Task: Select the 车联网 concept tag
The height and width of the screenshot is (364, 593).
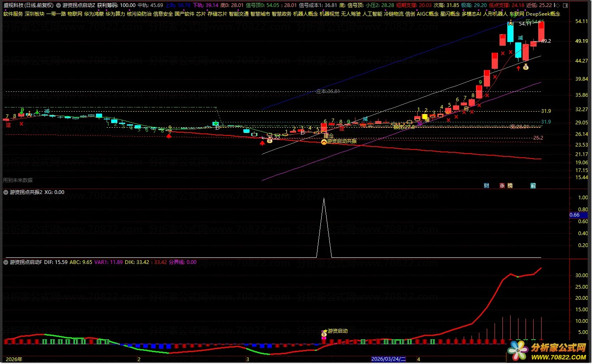Action: click(x=517, y=14)
